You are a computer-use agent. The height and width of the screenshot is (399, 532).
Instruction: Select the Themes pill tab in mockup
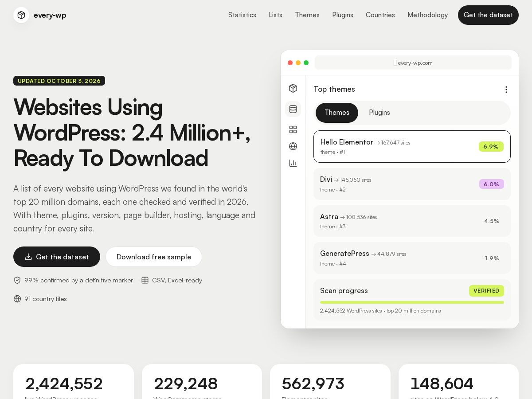click(x=337, y=113)
